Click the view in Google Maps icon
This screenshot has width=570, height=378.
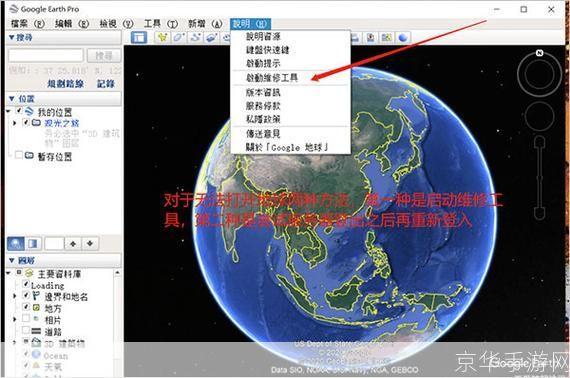[386, 37]
